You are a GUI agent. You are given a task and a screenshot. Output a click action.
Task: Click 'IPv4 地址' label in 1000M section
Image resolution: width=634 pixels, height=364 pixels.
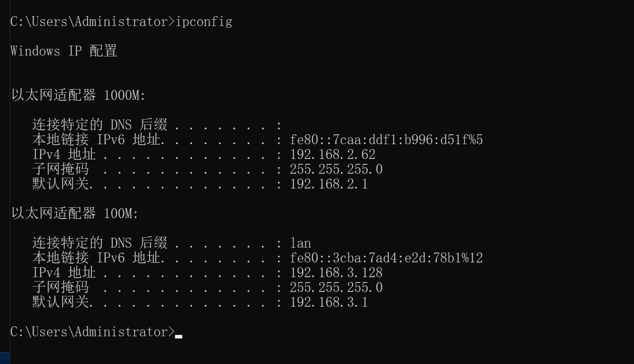(64, 155)
